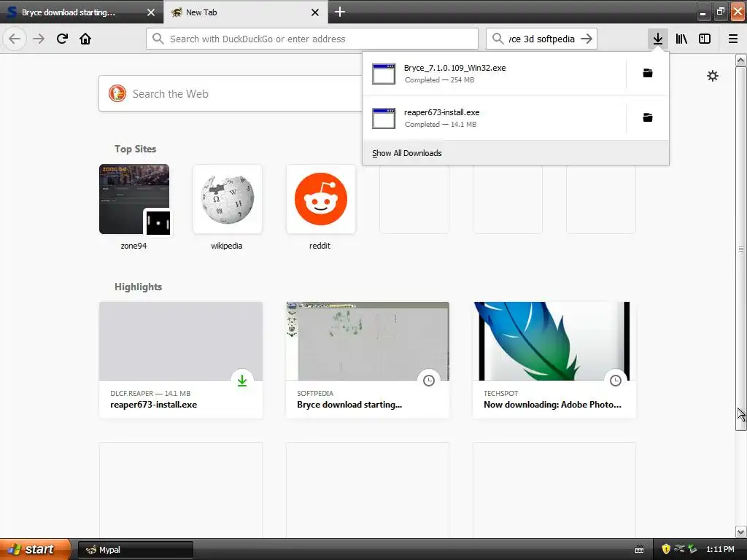Click the Search the Web box
The height and width of the screenshot is (560, 747).
(x=231, y=93)
